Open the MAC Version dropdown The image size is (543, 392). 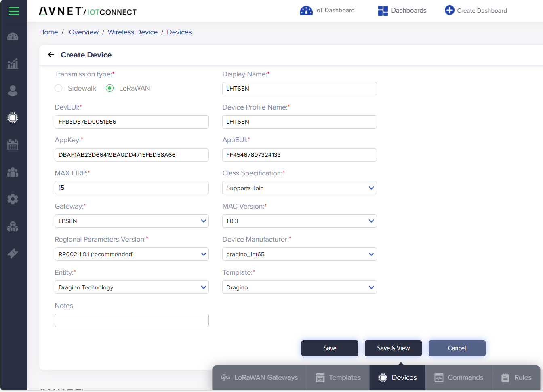(299, 221)
